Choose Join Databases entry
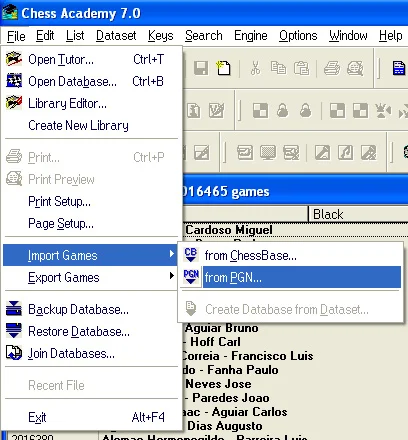Image resolution: width=408 pixels, height=440 pixels. pos(91,353)
